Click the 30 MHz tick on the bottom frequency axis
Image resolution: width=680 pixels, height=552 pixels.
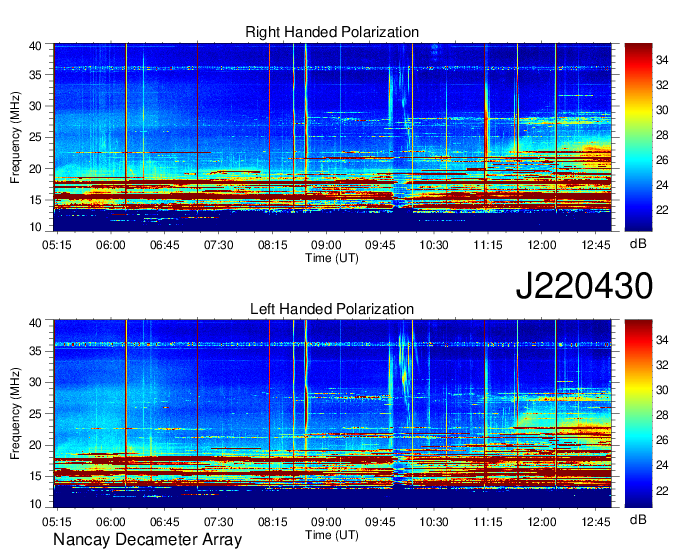(35, 382)
